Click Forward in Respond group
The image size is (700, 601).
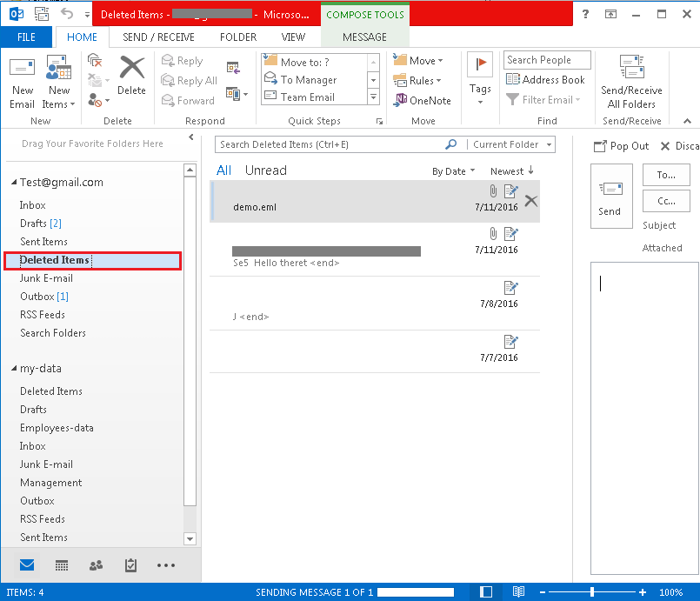tap(188, 101)
